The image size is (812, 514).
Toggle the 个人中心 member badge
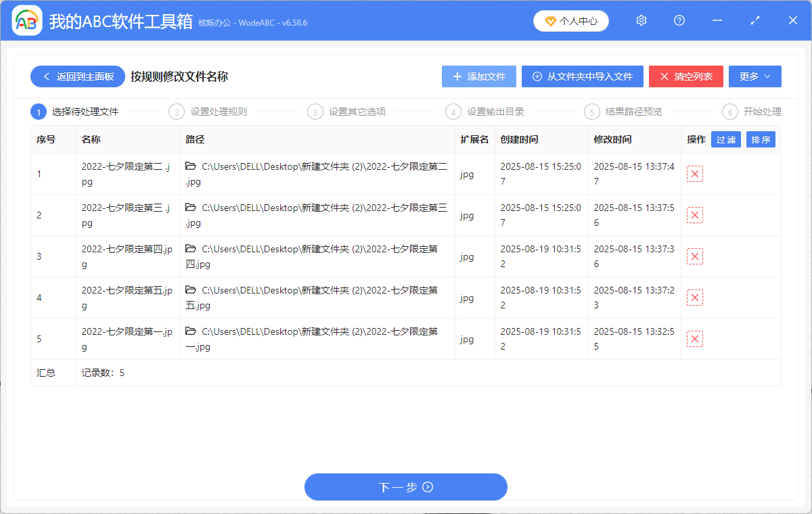pyautogui.click(x=570, y=20)
